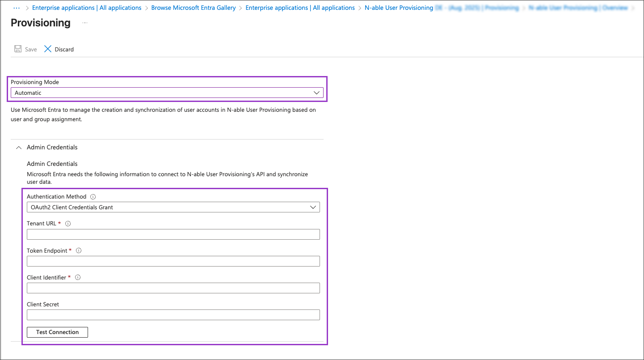Viewport: 644px width, 360px height.
Task: Open the N-able User Provisioning breadcrumb link
Action: (399, 8)
